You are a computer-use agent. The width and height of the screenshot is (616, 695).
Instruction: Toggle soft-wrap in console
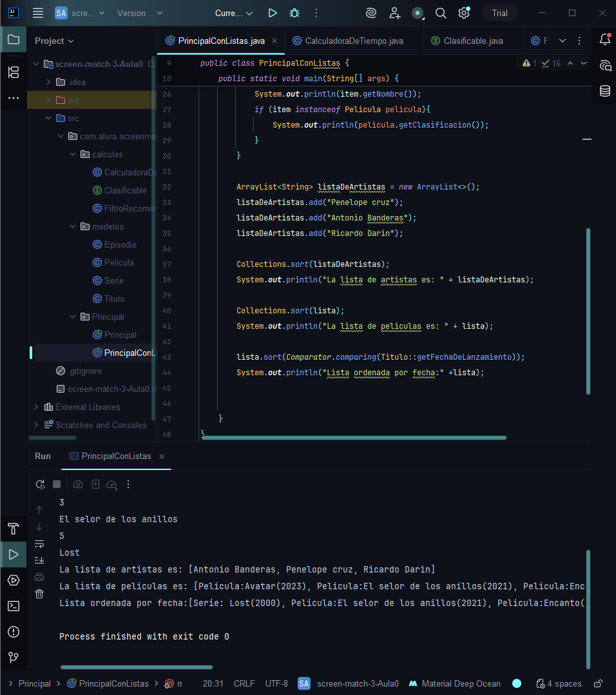(39, 543)
